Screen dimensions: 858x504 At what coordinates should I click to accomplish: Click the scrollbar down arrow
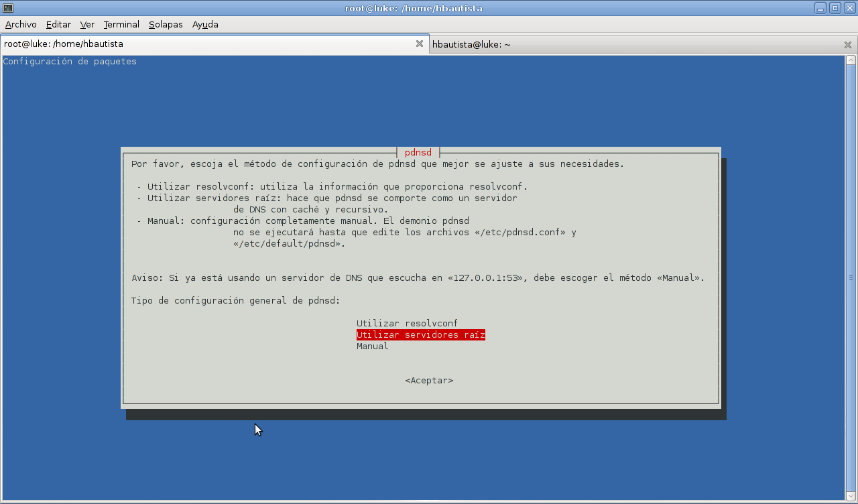[x=851, y=495]
